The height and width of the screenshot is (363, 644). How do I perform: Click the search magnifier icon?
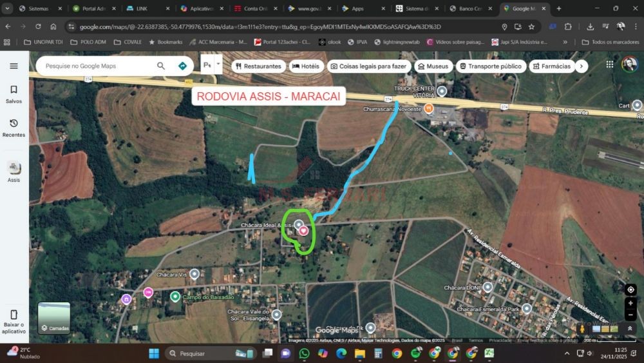161,66
